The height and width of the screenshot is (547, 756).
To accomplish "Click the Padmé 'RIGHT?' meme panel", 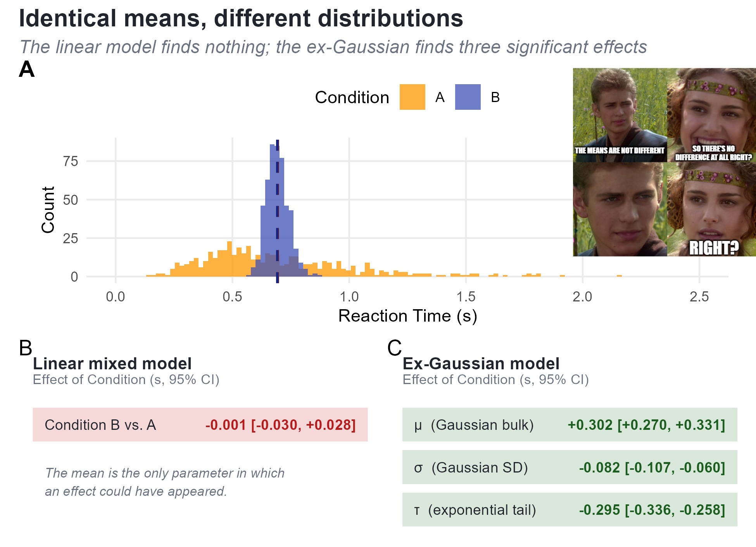I will pyautogui.click(x=711, y=209).
